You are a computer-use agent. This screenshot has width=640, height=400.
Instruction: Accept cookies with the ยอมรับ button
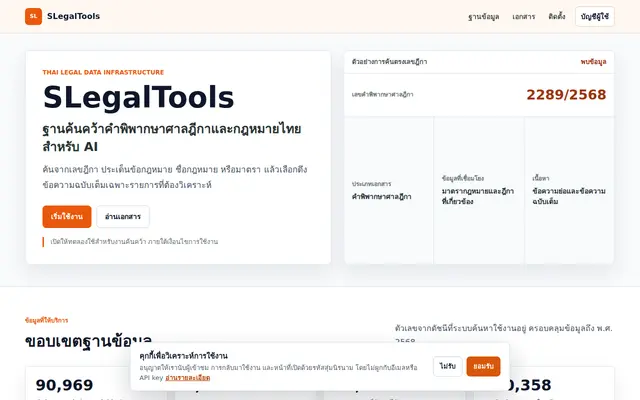(483, 366)
